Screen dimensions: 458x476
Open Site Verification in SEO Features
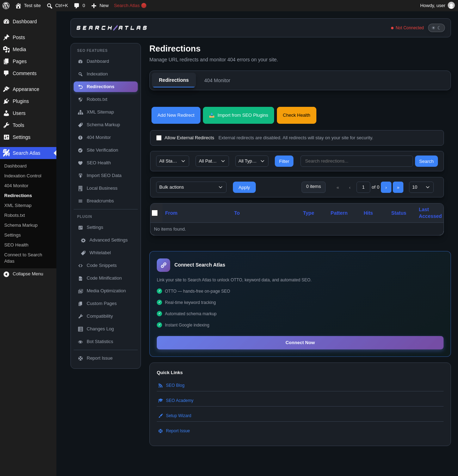[x=106, y=150]
